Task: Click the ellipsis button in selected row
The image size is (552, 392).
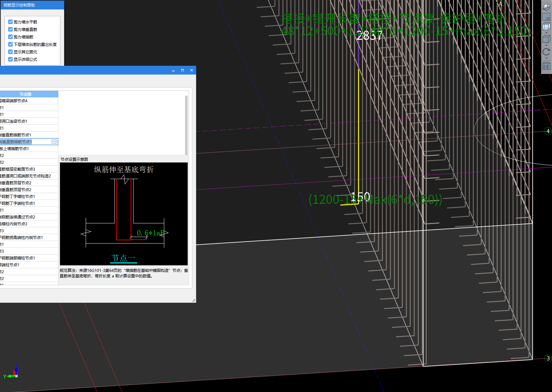Action: point(54,142)
